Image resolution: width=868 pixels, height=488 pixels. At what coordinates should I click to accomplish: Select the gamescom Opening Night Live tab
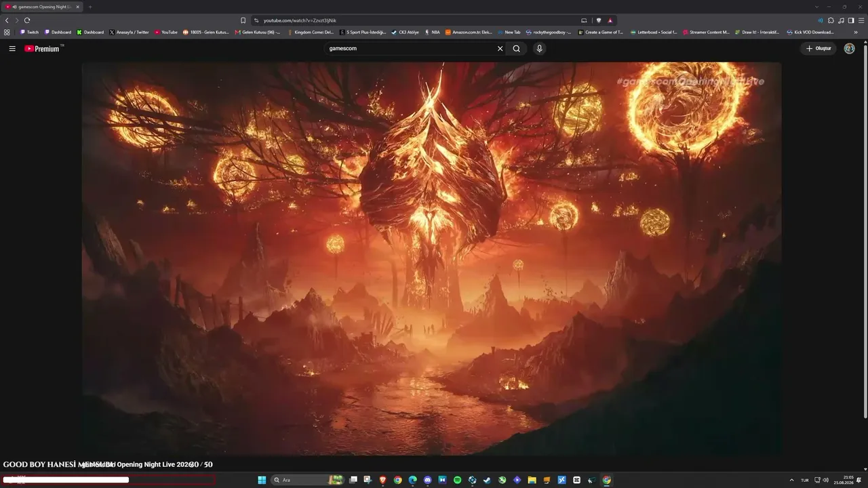point(42,7)
